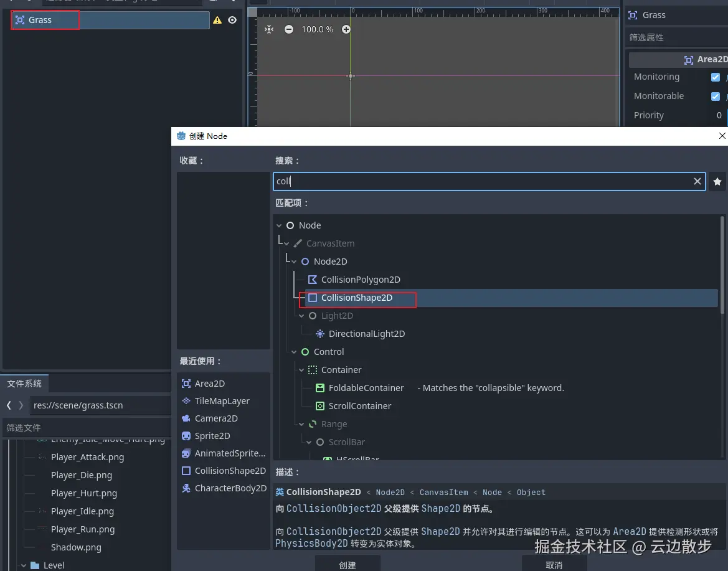
Task: Click the 取消 button
Action: tap(554, 565)
